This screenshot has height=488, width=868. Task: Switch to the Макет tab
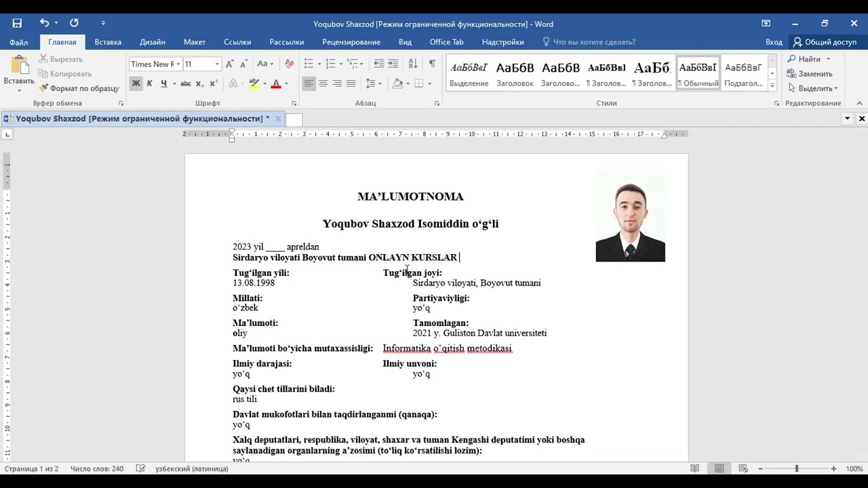pyautogui.click(x=195, y=42)
